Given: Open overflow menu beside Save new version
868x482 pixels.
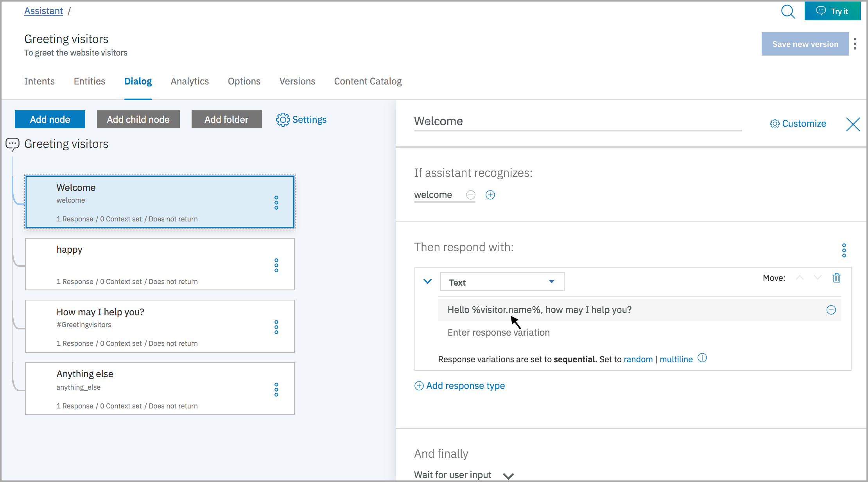Looking at the screenshot, I should pyautogui.click(x=855, y=44).
